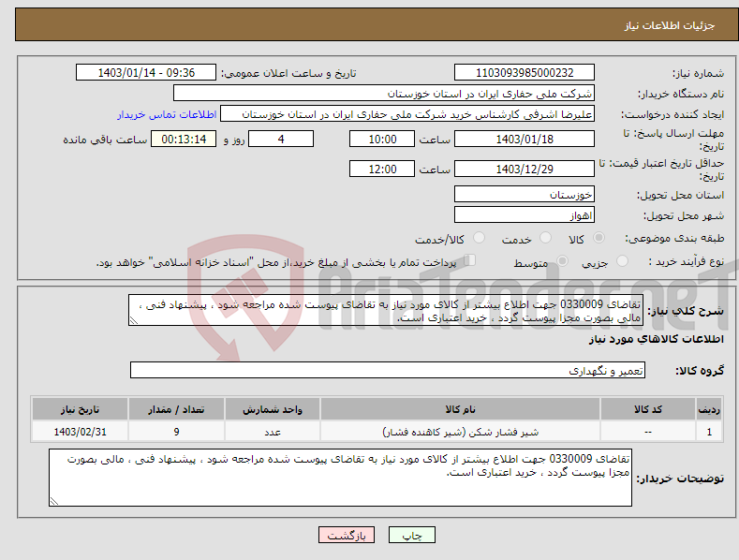Viewport: 739px width, 560px height.
Task: Click the deadline time field 10:00
Action: (x=382, y=139)
